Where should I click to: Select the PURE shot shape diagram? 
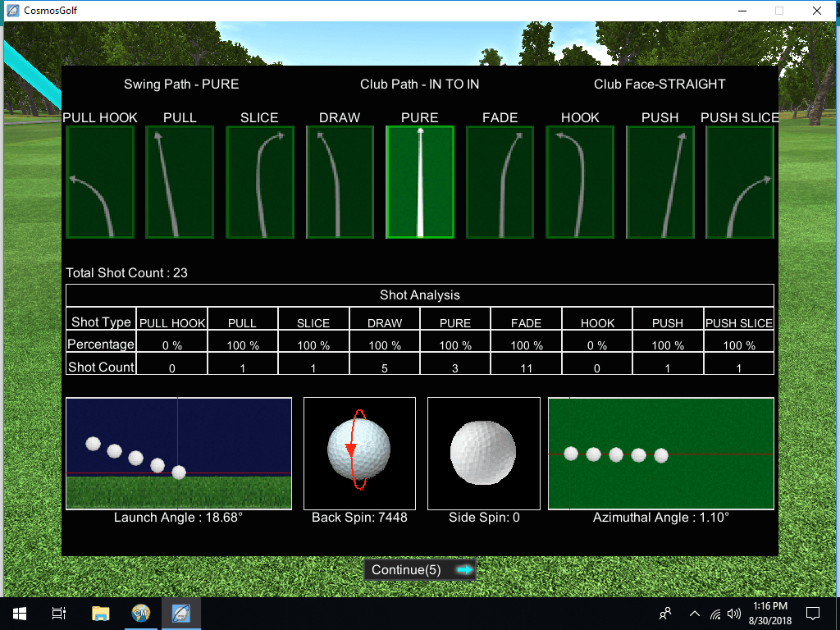click(x=419, y=181)
